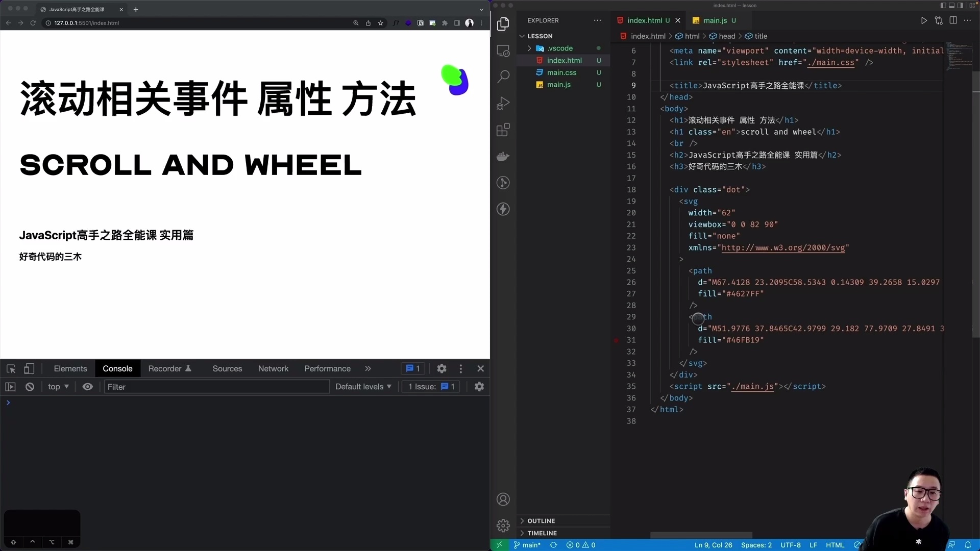Open Manage settings gear in VS Code
This screenshot has height=551, width=980.
[x=503, y=525]
